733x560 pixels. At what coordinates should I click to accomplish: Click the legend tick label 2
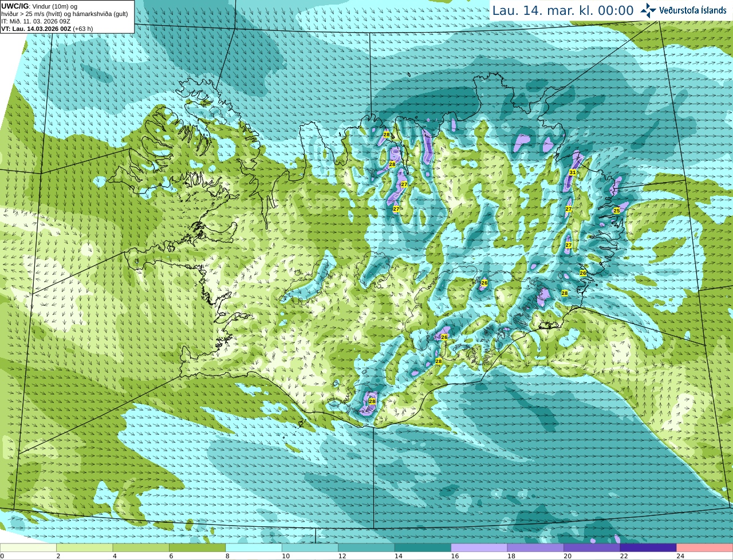tap(58, 556)
